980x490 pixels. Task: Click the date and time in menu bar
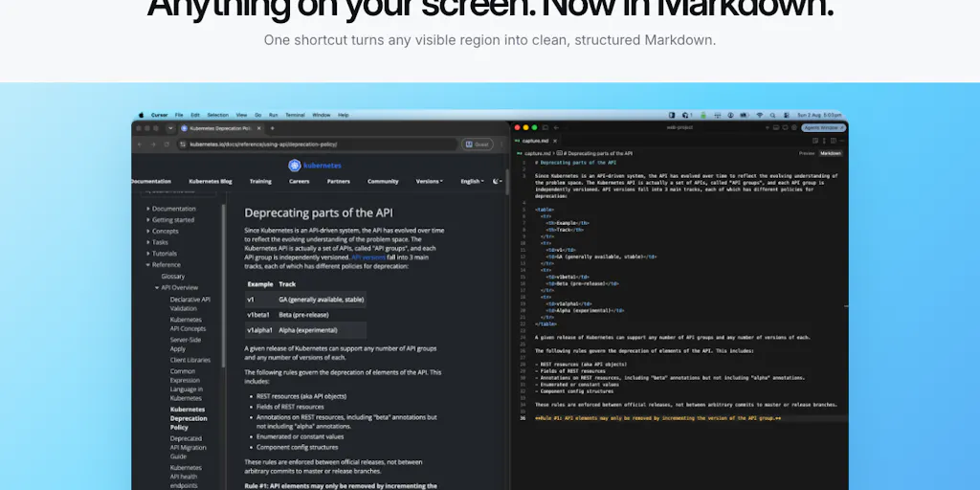tap(819, 115)
